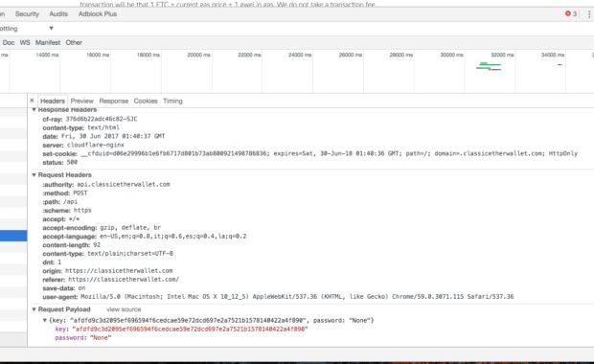This screenshot has width=594, height=364.
Task: Switch to the Response tab
Action: coord(114,102)
